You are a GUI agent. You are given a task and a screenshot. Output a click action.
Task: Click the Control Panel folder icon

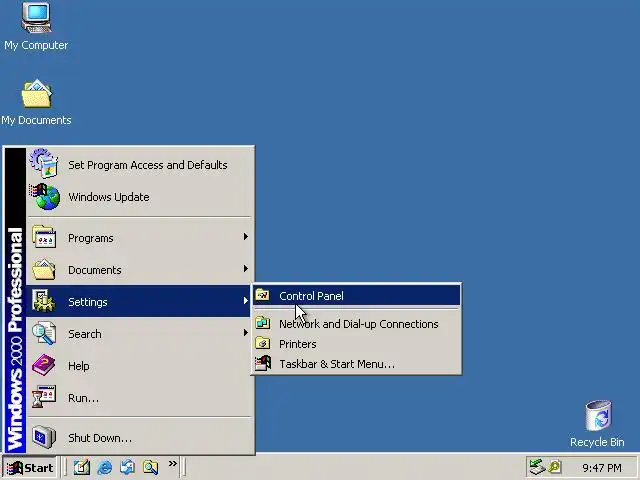click(x=262, y=295)
